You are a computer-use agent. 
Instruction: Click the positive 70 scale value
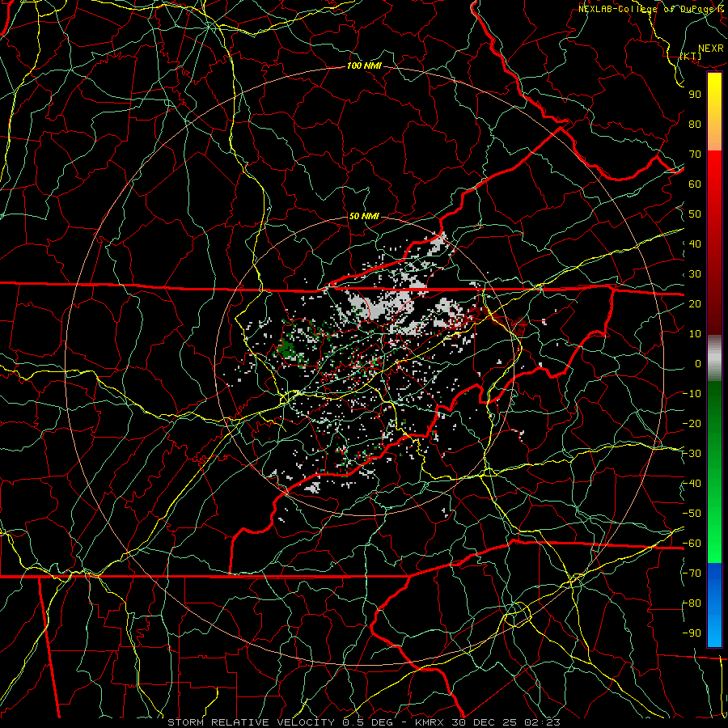tap(695, 154)
